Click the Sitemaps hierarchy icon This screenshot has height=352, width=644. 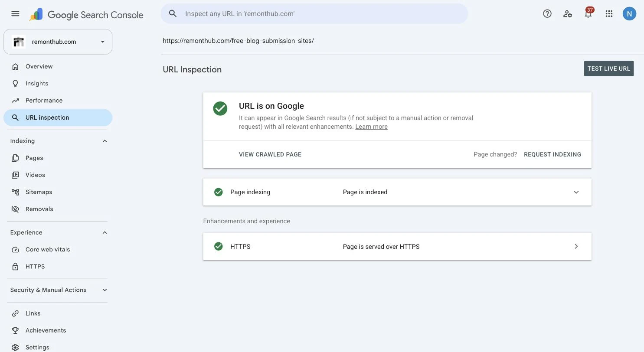click(16, 192)
